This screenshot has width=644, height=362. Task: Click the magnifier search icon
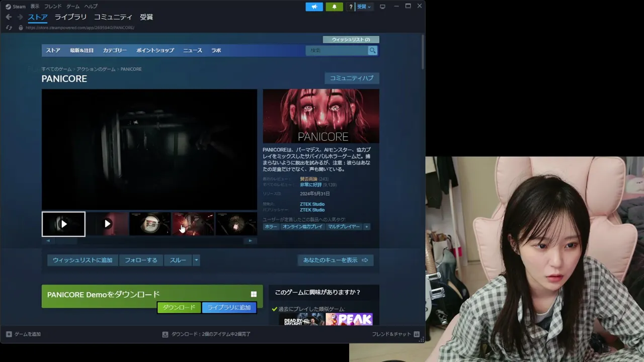coord(372,50)
